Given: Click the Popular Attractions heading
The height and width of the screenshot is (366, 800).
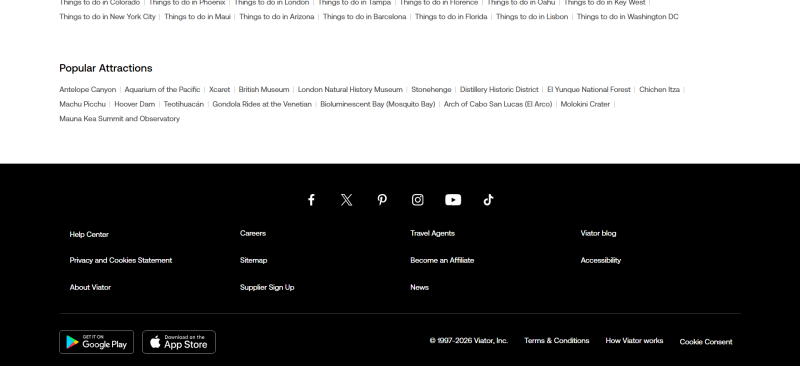Looking at the screenshot, I should (106, 68).
